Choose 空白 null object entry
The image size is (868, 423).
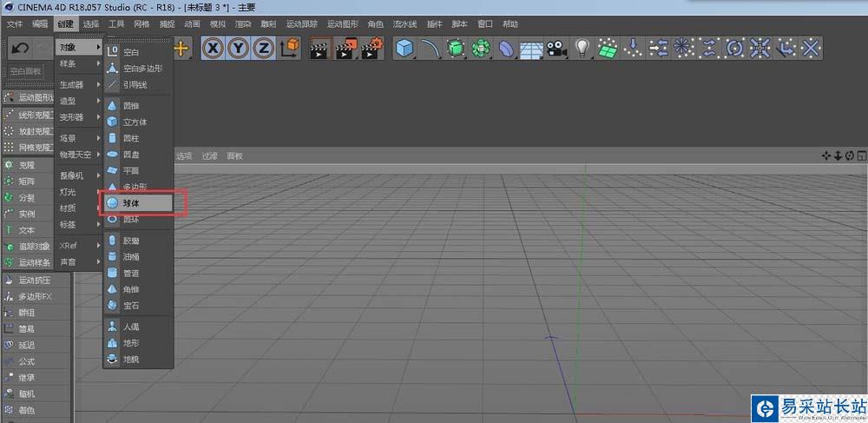tap(139, 52)
